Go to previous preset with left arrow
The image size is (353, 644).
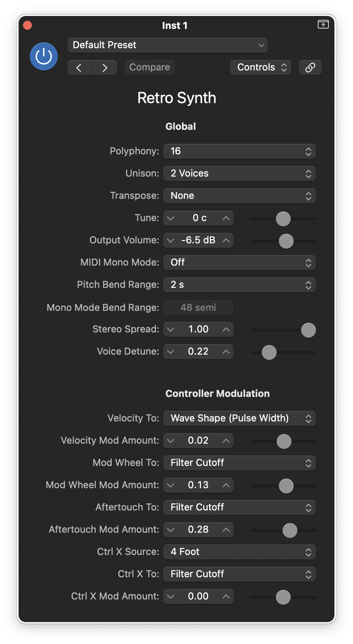click(x=80, y=68)
